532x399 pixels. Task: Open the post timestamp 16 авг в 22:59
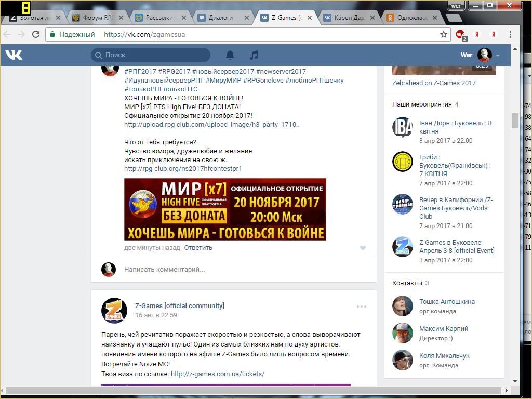click(156, 315)
